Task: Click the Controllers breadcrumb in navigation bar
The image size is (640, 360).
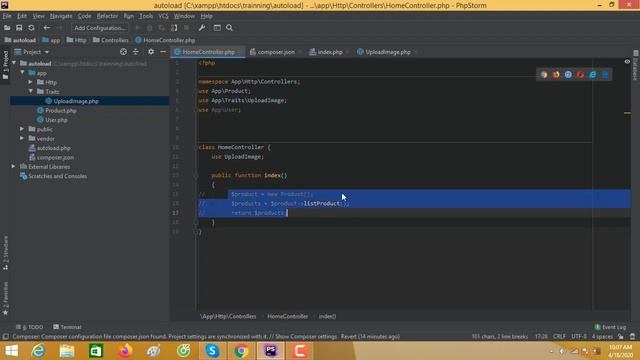Action: coord(111,40)
